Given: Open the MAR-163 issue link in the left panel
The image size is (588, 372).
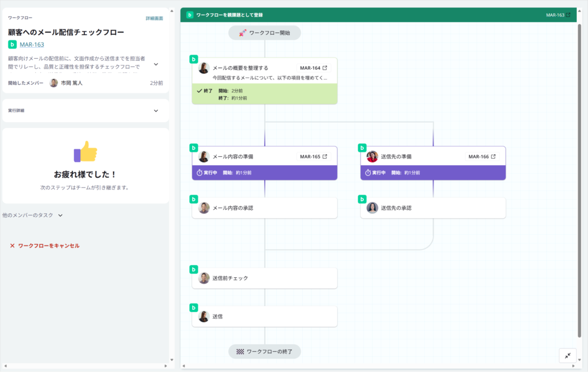Looking at the screenshot, I should point(32,45).
